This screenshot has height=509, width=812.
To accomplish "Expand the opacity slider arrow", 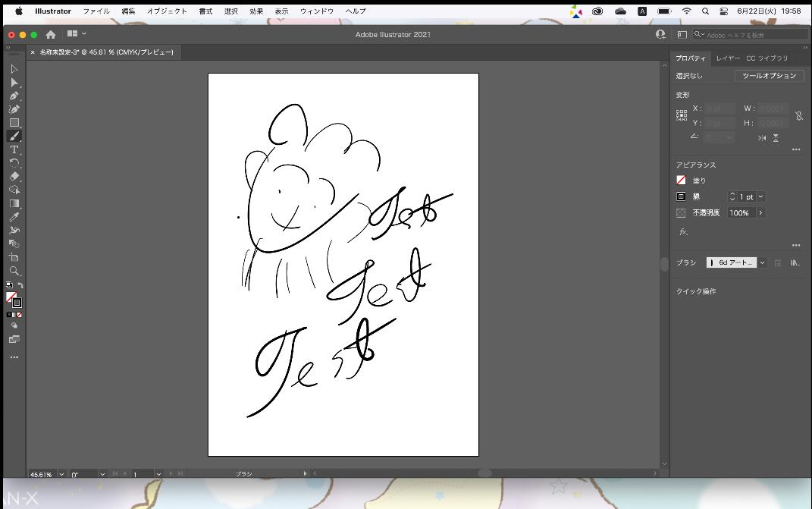I will [760, 212].
